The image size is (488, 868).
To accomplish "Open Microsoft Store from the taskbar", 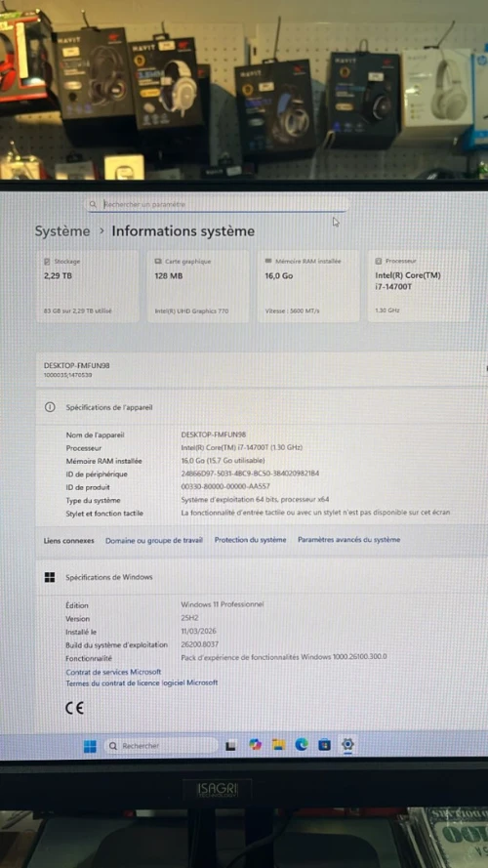I will (324, 745).
